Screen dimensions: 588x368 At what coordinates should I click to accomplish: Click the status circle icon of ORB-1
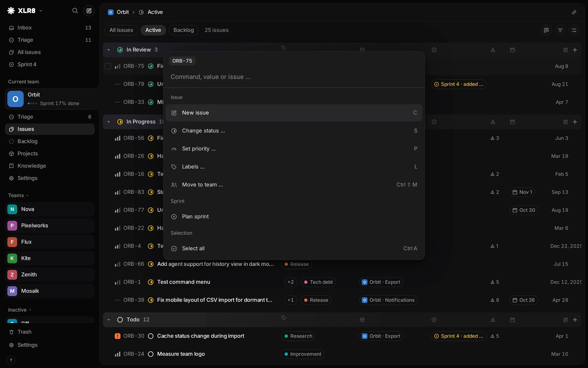click(151, 282)
